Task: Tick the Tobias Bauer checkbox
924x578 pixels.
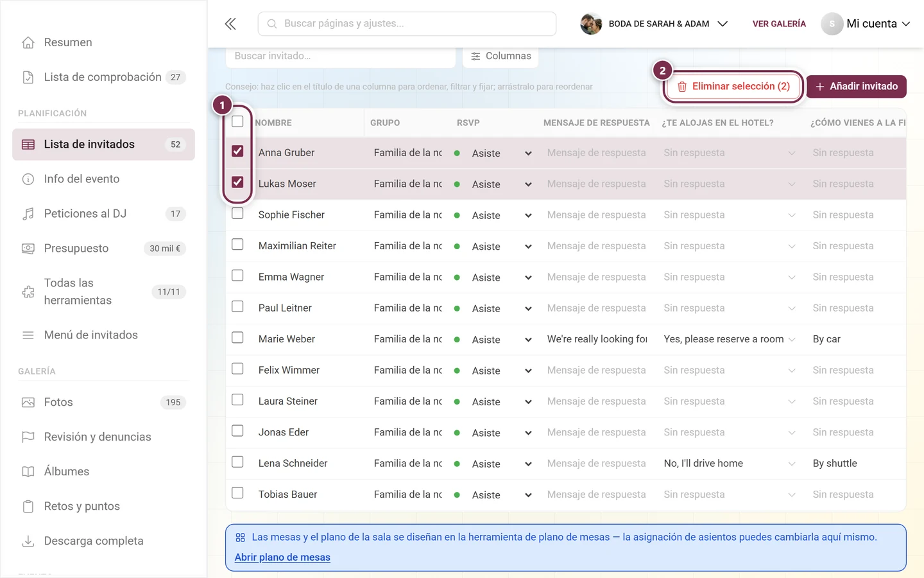Action: tap(237, 493)
